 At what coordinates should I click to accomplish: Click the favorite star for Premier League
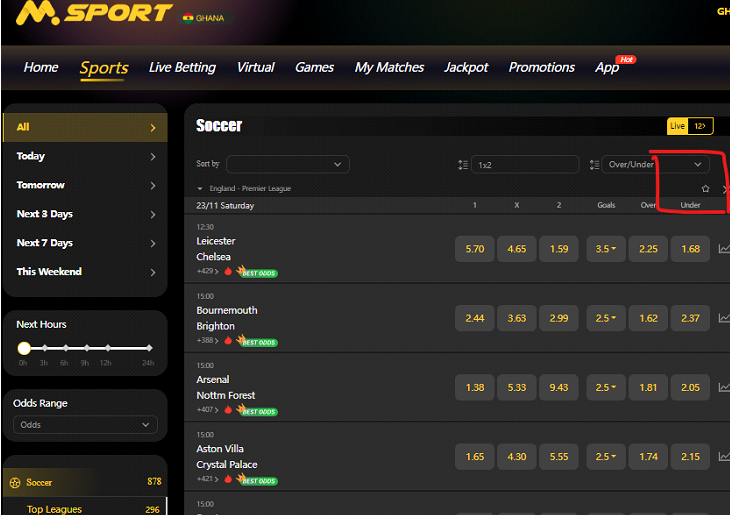pos(705,188)
